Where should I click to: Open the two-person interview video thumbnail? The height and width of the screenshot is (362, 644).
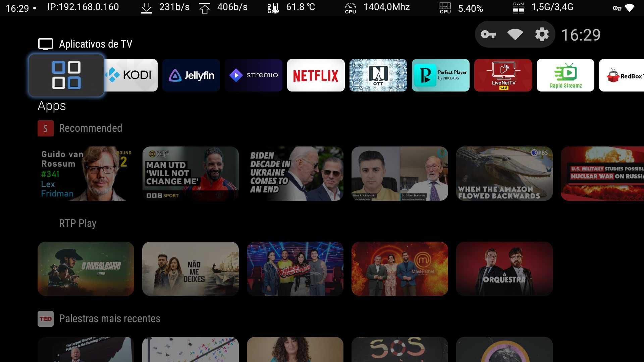pyautogui.click(x=400, y=174)
